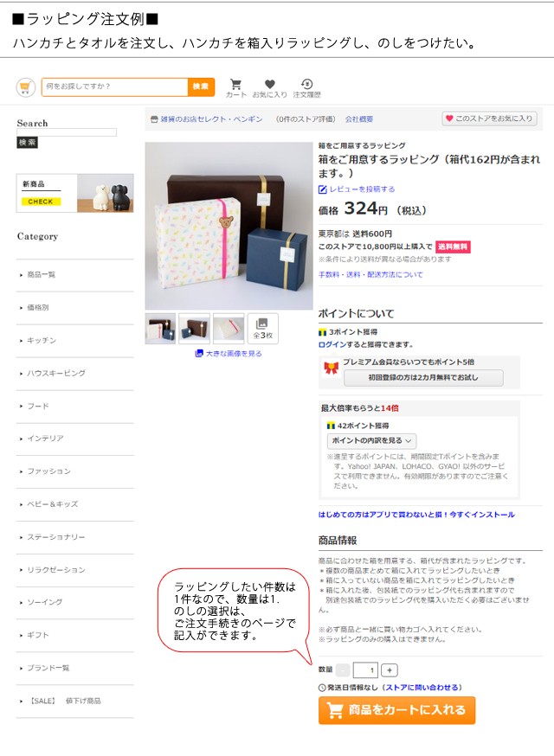Click the yellow CHECK new products banner
The image size is (554, 756).
[x=41, y=202]
